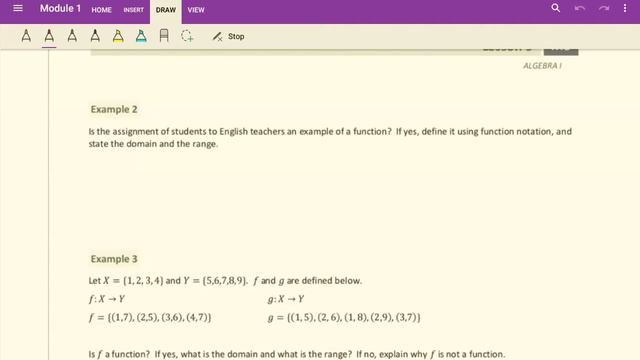The image size is (640, 360).
Task: Click the text 'g: X → Y'
Action: [x=286, y=299]
